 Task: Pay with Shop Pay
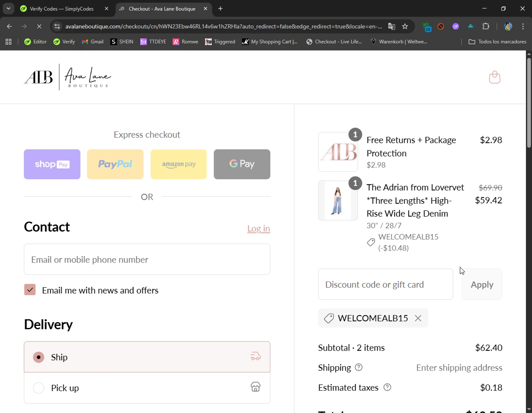pyautogui.click(x=52, y=164)
